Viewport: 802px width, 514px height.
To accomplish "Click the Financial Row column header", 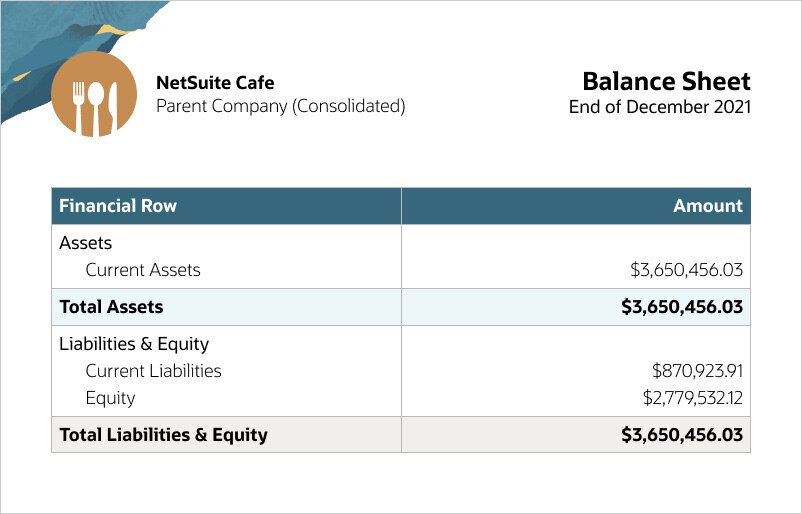I will (x=118, y=206).
